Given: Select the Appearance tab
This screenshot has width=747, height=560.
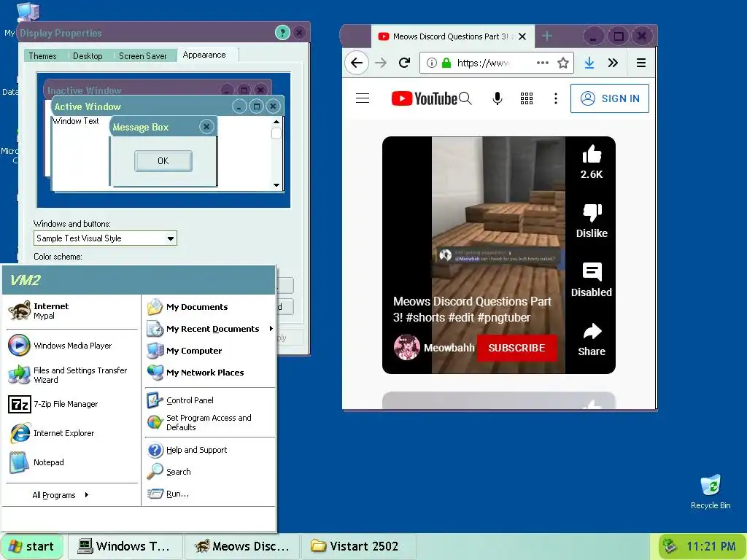Looking at the screenshot, I should (x=204, y=55).
